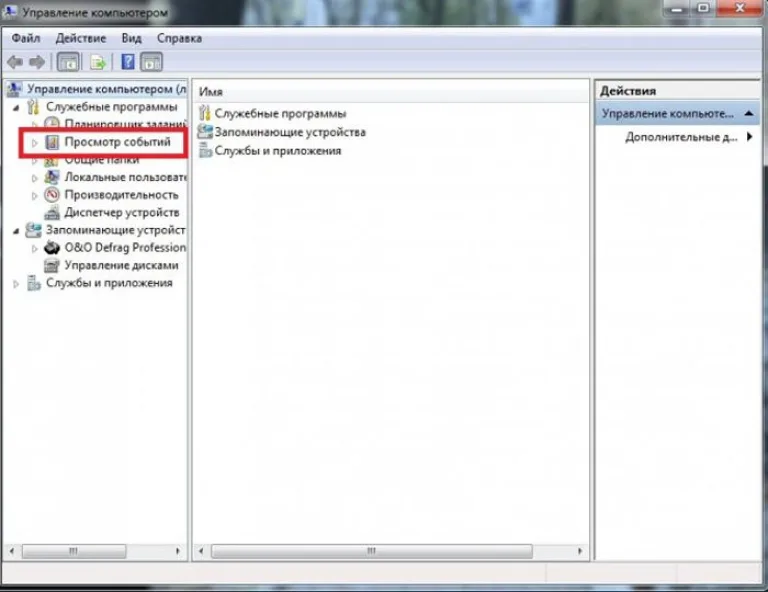Image resolution: width=768 pixels, height=592 pixels.
Task: Click Управление компьютером header in Actions pane
Action: (x=677, y=114)
